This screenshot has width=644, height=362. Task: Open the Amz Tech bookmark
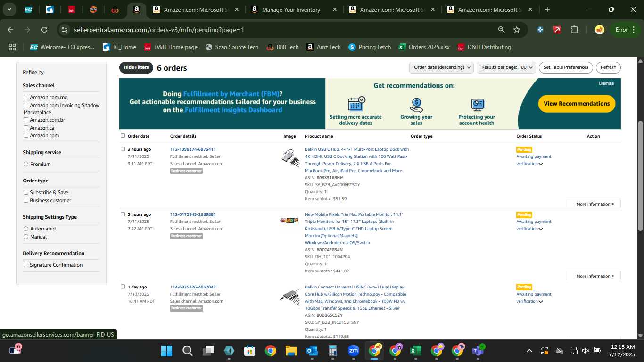coord(323,47)
